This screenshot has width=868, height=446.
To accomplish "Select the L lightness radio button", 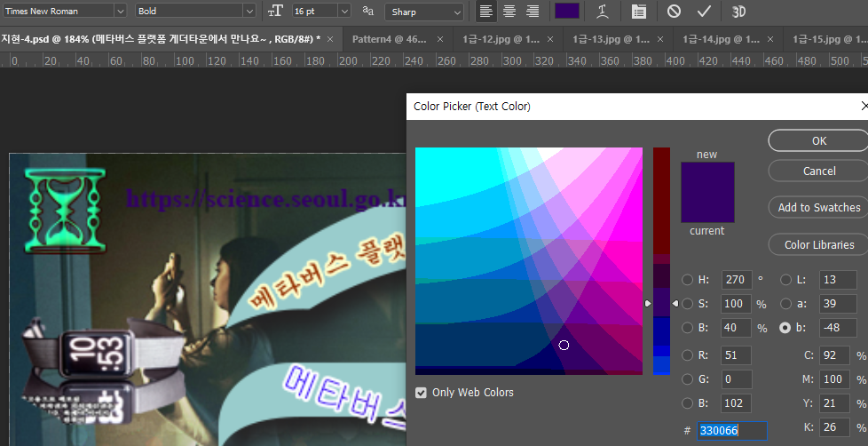I will pos(785,280).
